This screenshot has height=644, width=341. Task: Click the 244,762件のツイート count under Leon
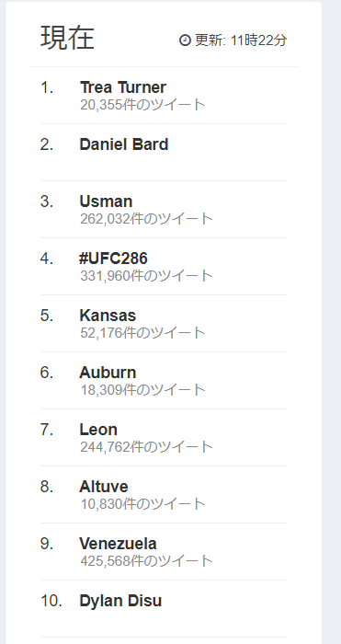(146, 447)
